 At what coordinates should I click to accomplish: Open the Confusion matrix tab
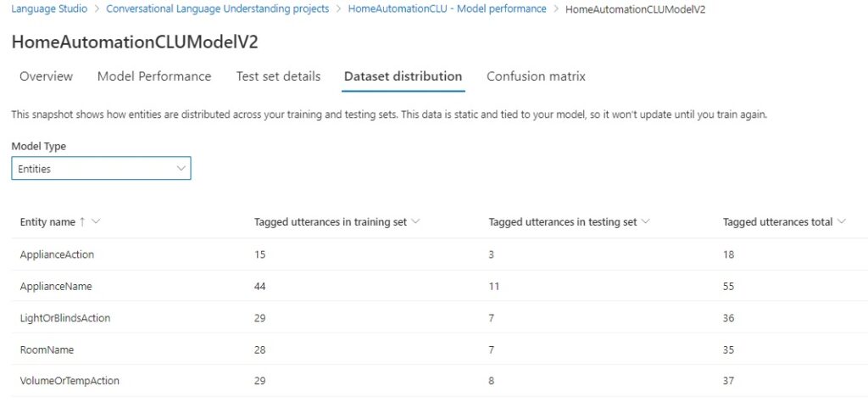536,76
